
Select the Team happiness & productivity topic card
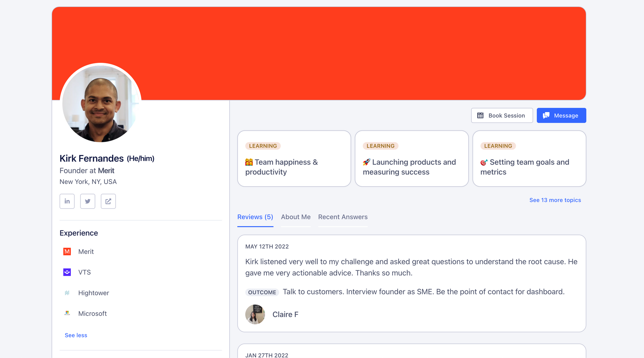294,159
